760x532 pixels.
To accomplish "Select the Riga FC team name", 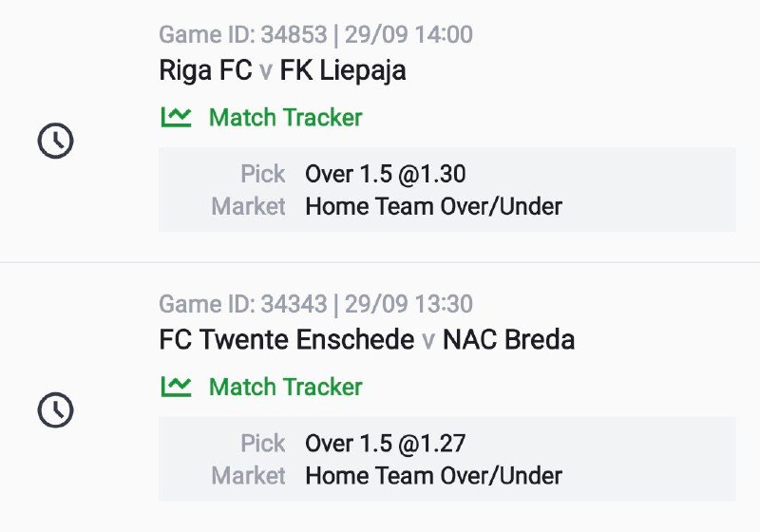I will pos(205,70).
